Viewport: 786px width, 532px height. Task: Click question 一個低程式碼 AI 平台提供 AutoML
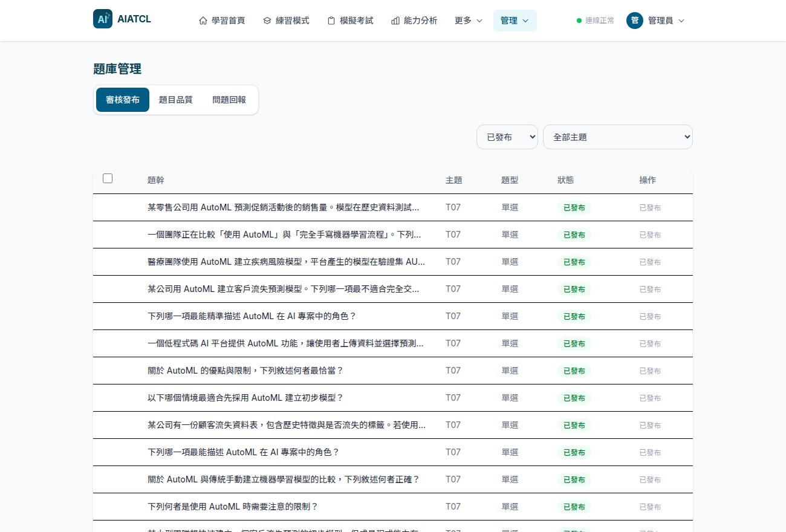click(x=285, y=343)
